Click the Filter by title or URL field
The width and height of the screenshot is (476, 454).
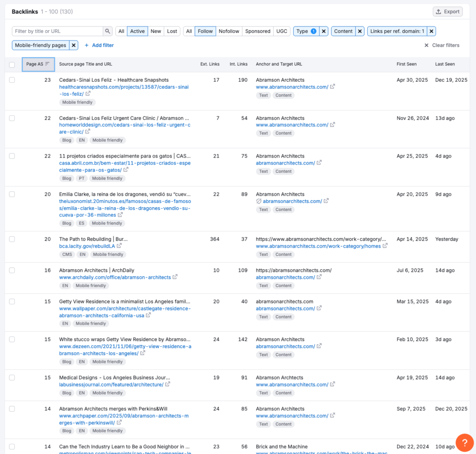coord(57,31)
